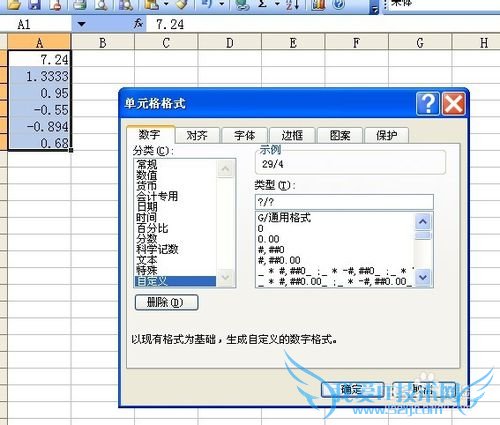Click category list scroll down arrow

coord(225,277)
